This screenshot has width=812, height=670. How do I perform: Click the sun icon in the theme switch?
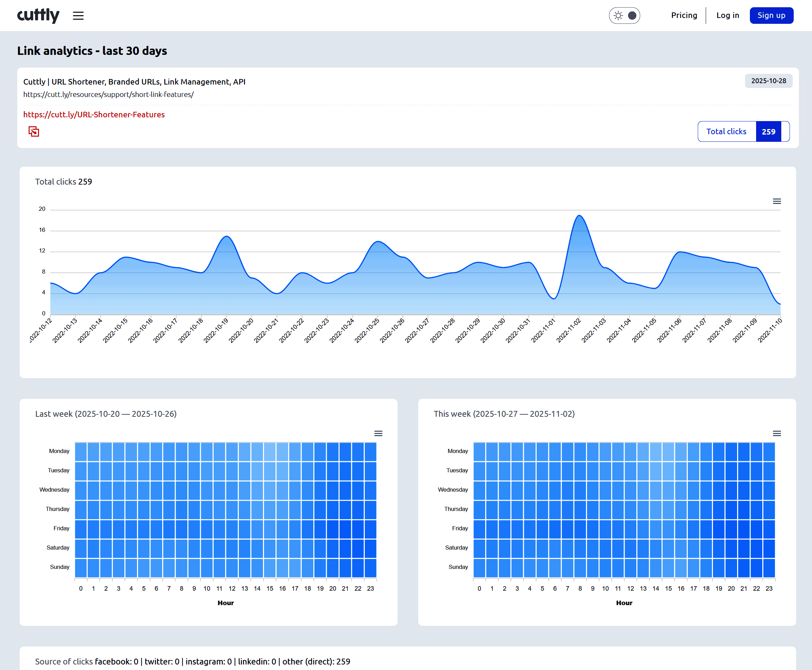click(618, 16)
